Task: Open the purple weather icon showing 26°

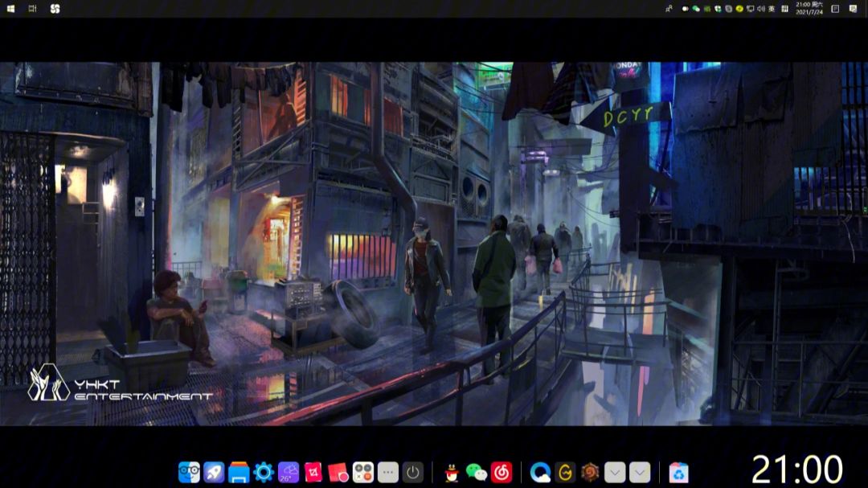Action: click(289, 473)
